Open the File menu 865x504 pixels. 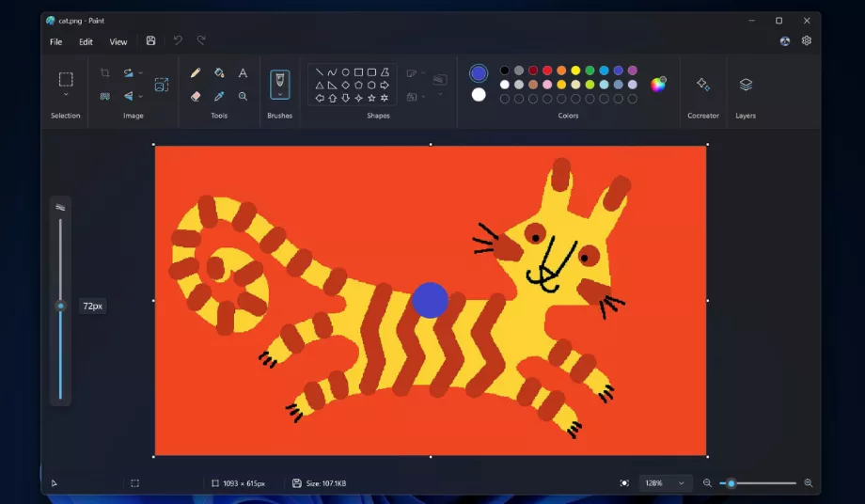pyautogui.click(x=55, y=42)
